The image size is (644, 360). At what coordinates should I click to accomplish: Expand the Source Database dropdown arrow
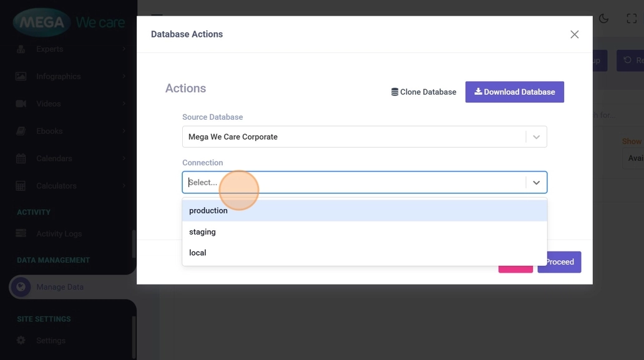pyautogui.click(x=536, y=137)
